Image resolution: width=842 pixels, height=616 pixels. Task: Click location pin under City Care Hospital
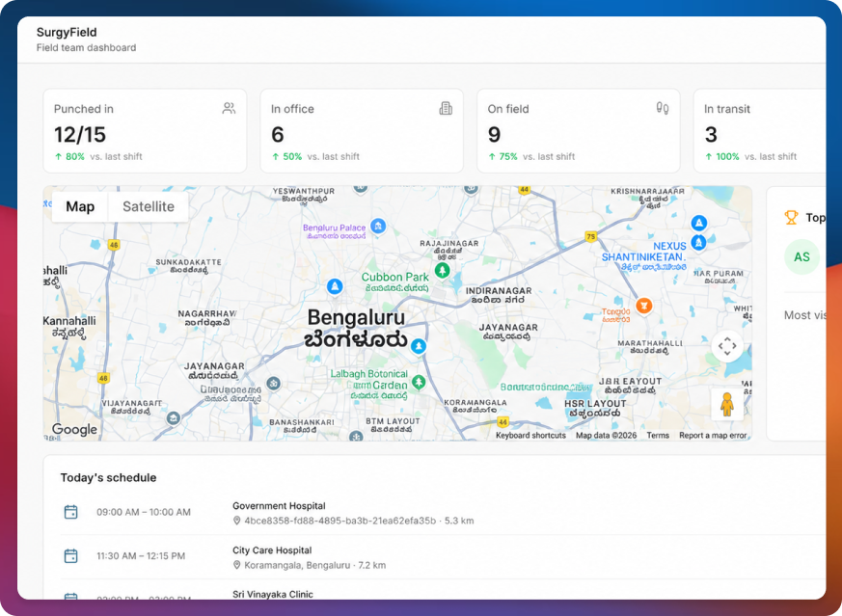click(237, 565)
